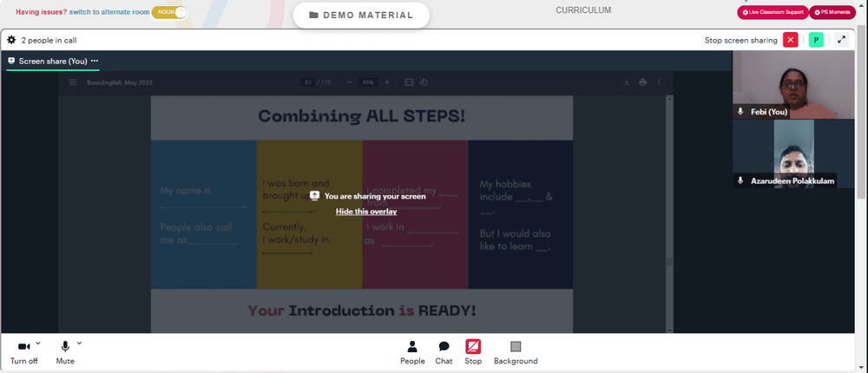
Task: Open Live Classroom Support
Action: pos(773,12)
